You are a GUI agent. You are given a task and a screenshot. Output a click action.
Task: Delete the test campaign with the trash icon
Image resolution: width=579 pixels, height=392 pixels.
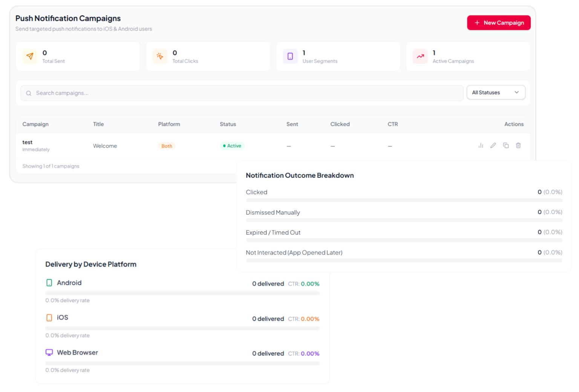click(x=518, y=145)
